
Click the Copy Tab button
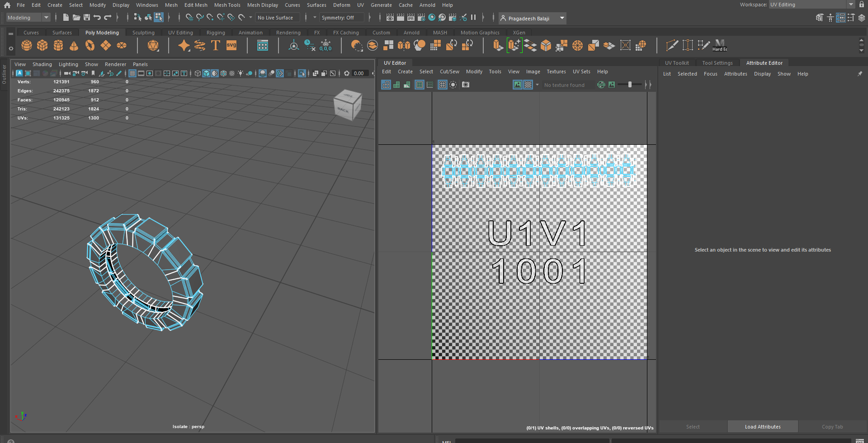[832, 426]
